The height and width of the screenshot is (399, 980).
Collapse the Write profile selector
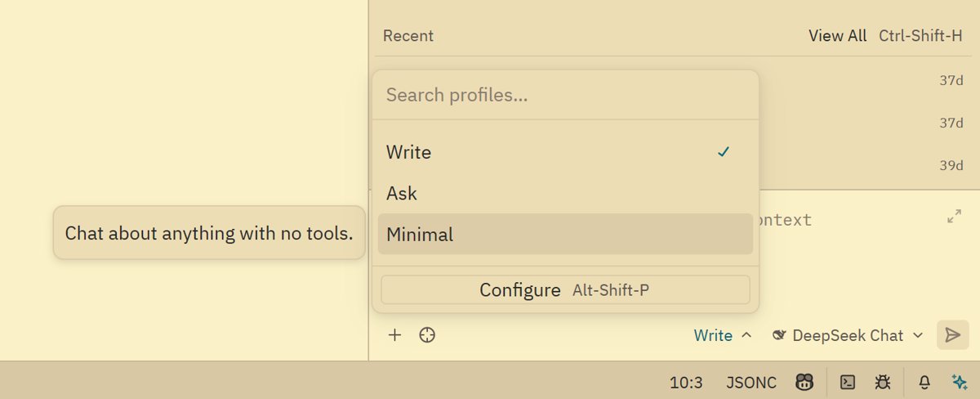[723, 335]
